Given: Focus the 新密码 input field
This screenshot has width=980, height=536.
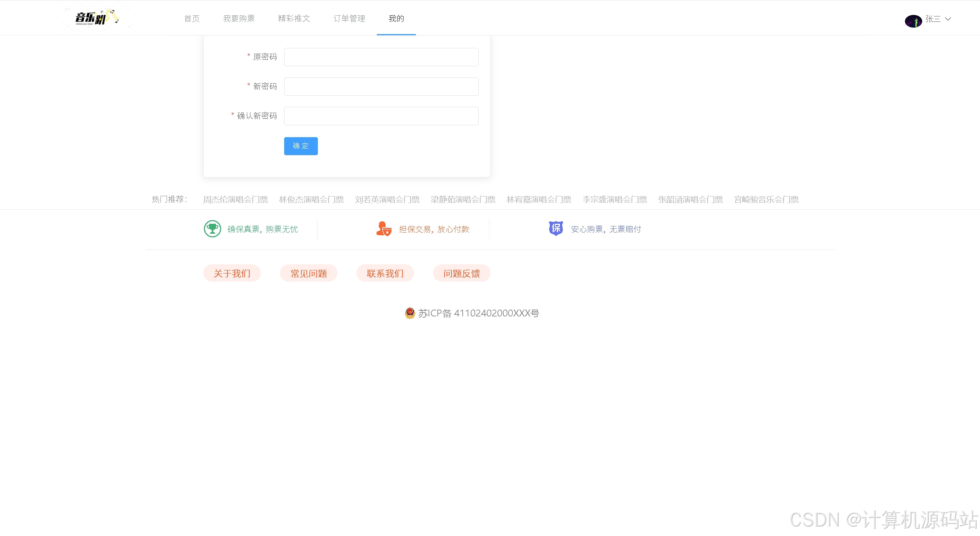Looking at the screenshot, I should coord(381,87).
